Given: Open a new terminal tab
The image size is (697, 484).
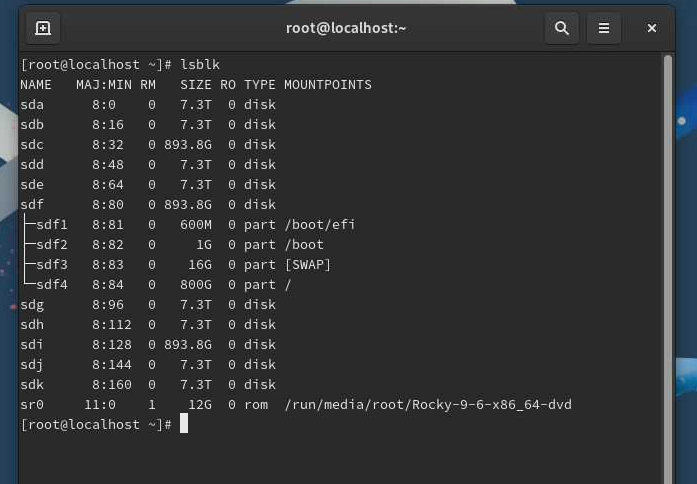Looking at the screenshot, I should point(43,28).
